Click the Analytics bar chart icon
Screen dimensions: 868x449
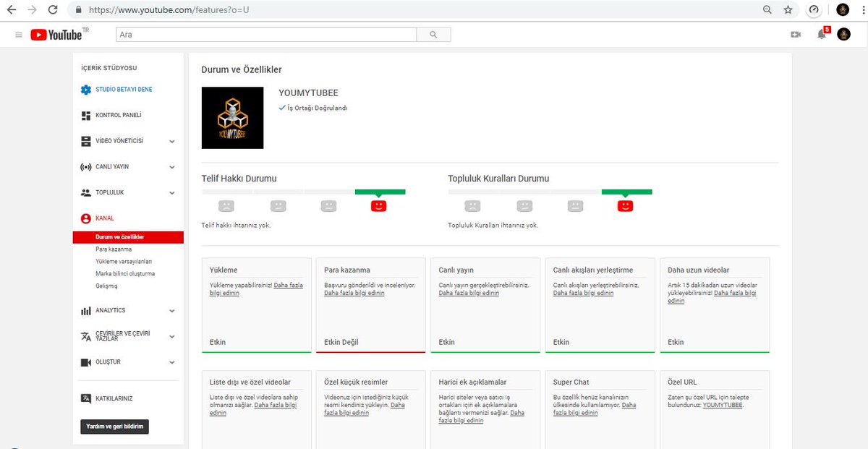click(86, 311)
